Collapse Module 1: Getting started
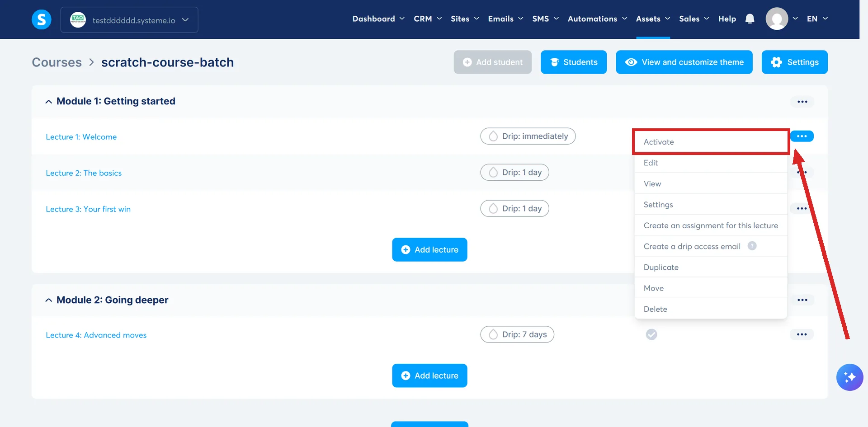The width and height of the screenshot is (868, 427). tap(48, 102)
